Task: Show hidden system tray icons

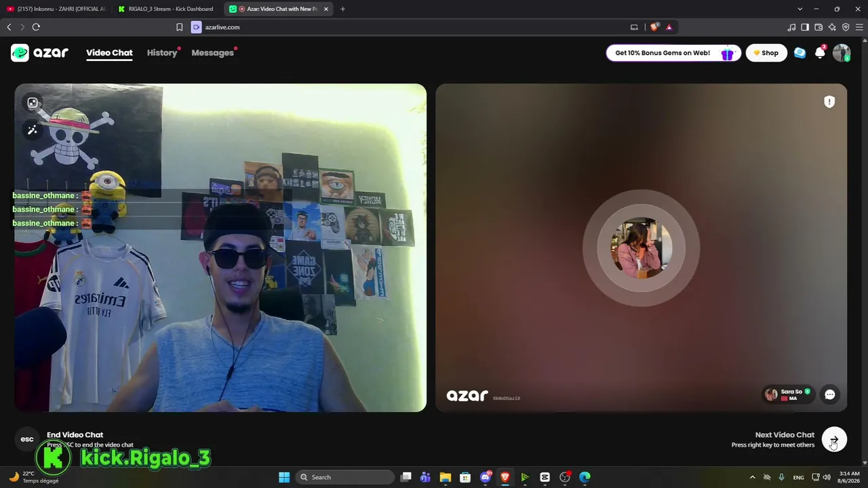Action: (752, 477)
